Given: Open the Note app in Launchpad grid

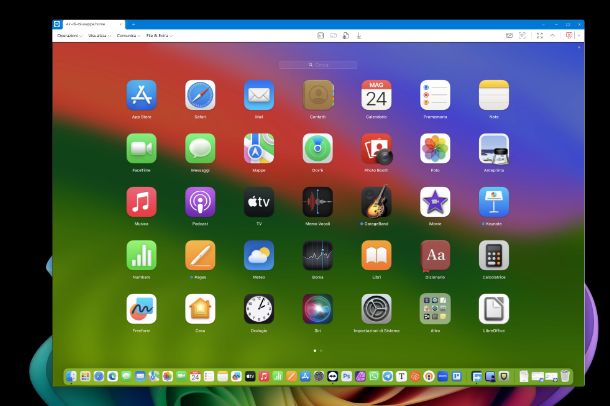Looking at the screenshot, I should pyautogui.click(x=494, y=95).
